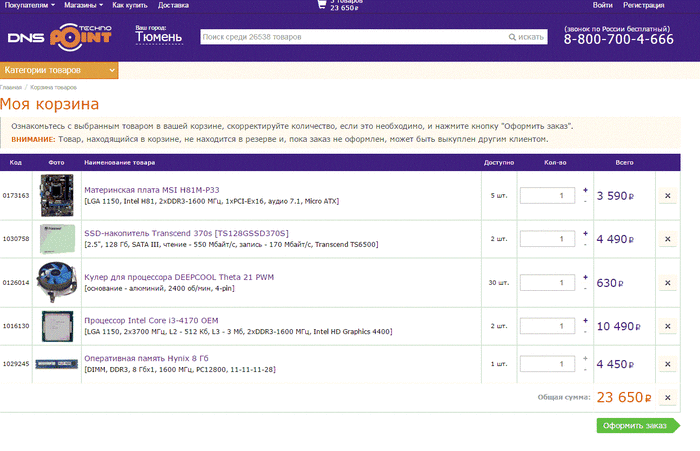Click quantity field for Hynix 8 Гб memory
Screen dimensions: 700x451
tap(547, 364)
